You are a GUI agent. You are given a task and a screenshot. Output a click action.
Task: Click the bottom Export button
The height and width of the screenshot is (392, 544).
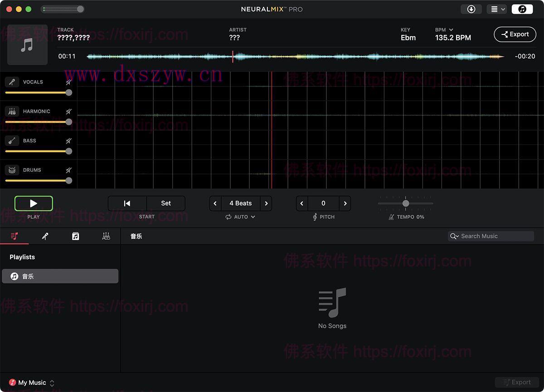click(517, 382)
